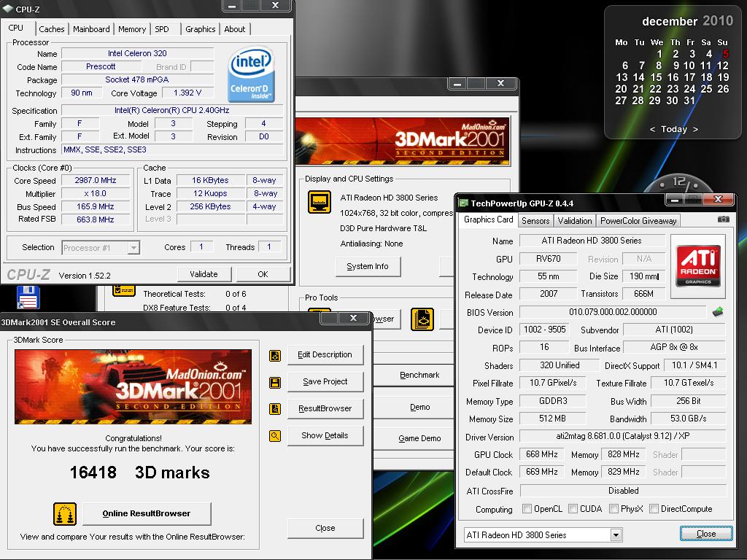
Task: Toggle the DirectCompute checkbox
Action: [x=654, y=508]
